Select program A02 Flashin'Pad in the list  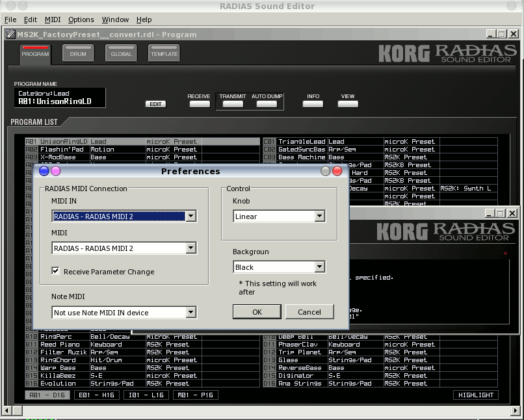[x=142, y=150]
